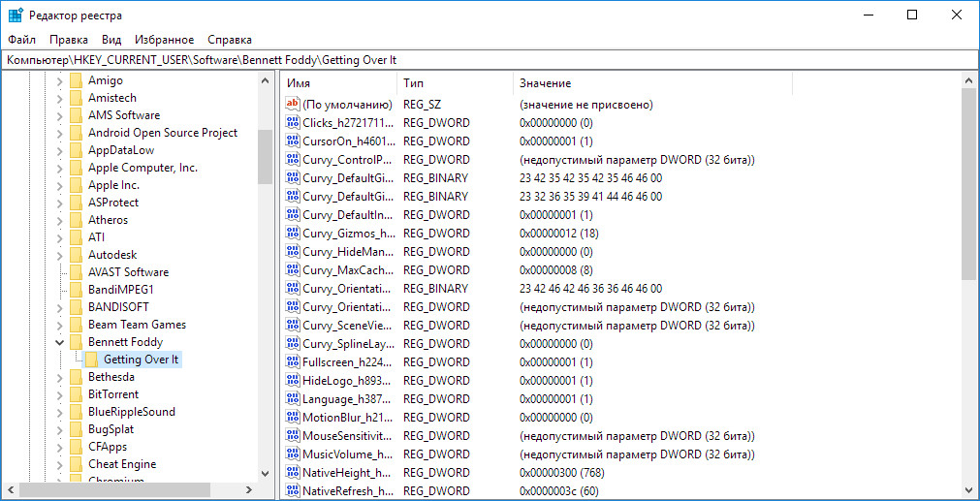Viewport: 980px width, 501px height.
Task: Select the Apple Inc. key
Action: [113, 185]
